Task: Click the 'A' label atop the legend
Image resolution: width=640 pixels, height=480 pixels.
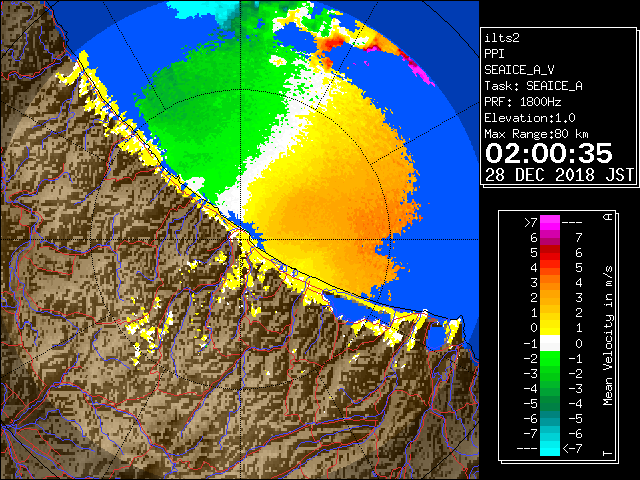Action: [608, 217]
